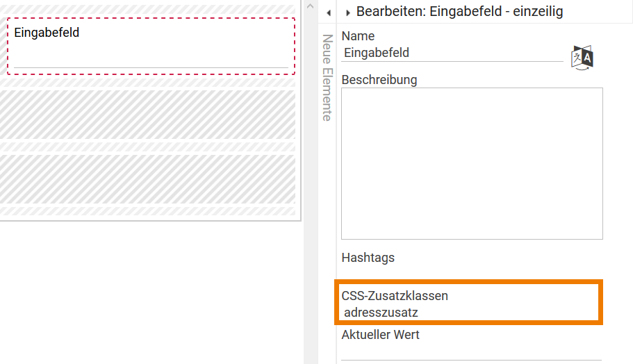Select the second large hatched placeholder area
This screenshot has height=364, width=633.
click(147, 179)
